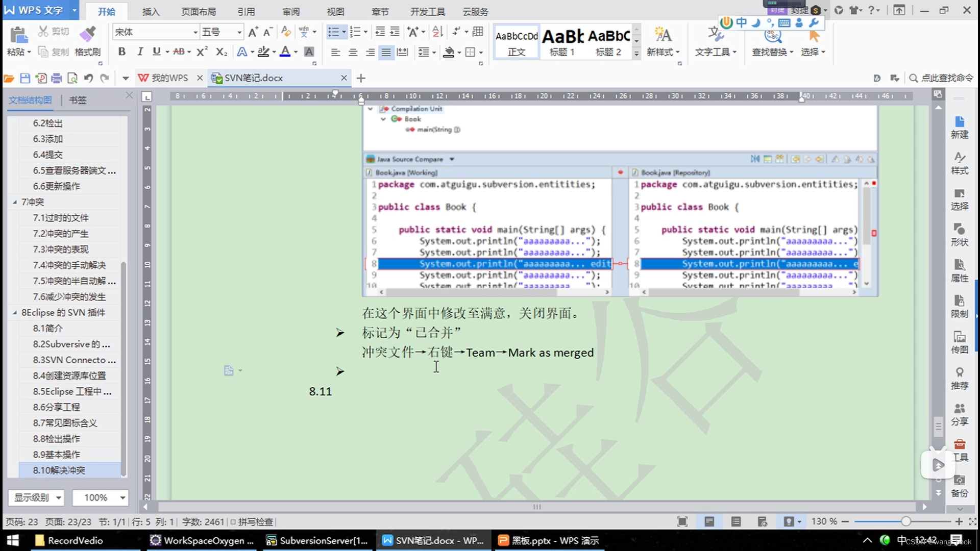Image resolution: width=980 pixels, height=551 pixels.
Task: Apply the 正文 style
Action: (x=517, y=42)
